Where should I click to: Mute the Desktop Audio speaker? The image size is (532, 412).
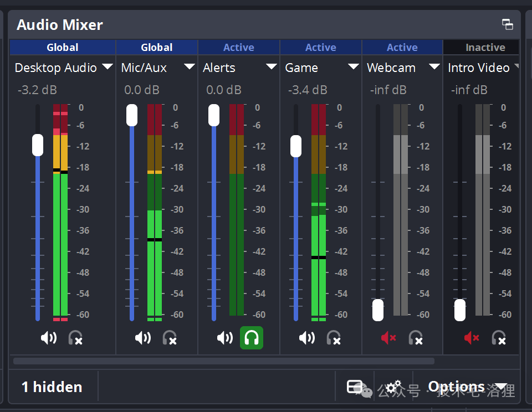pos(49,338)
